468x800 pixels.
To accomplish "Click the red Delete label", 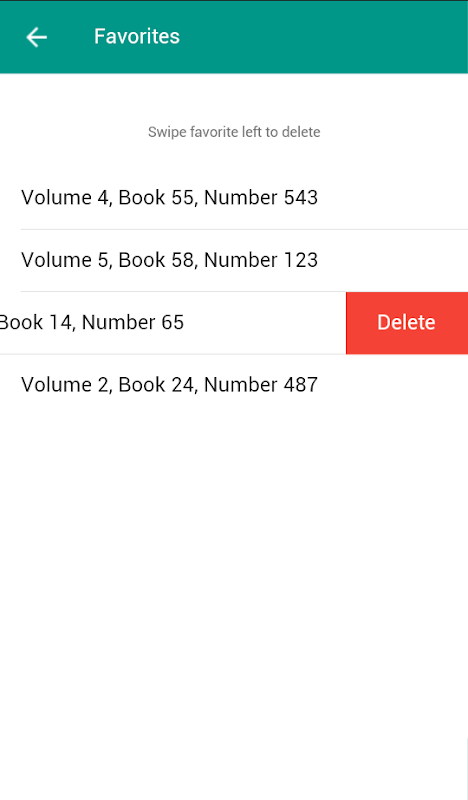I will (x=406, y=322).
